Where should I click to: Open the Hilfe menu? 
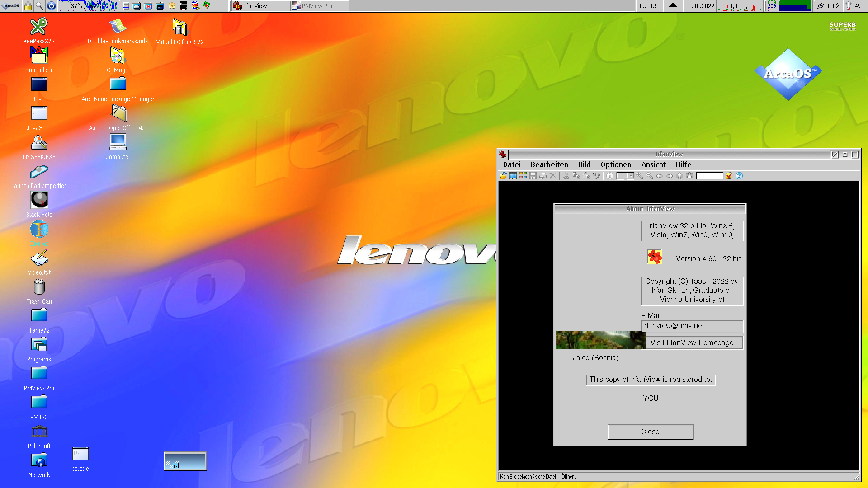click(684, 165)
